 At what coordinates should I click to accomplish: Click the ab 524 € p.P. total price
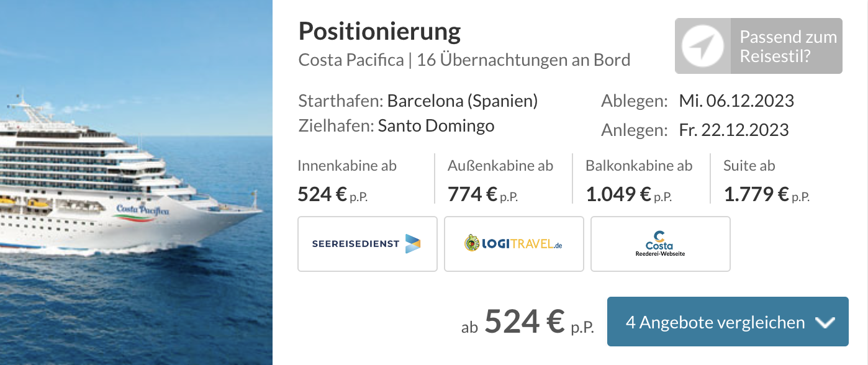527,322
